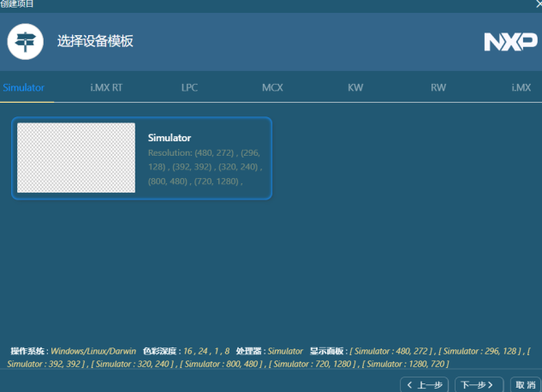Click the 操作系统 Windows/Linux/Darwin value
542x392 pixels.
click(93, 351)
